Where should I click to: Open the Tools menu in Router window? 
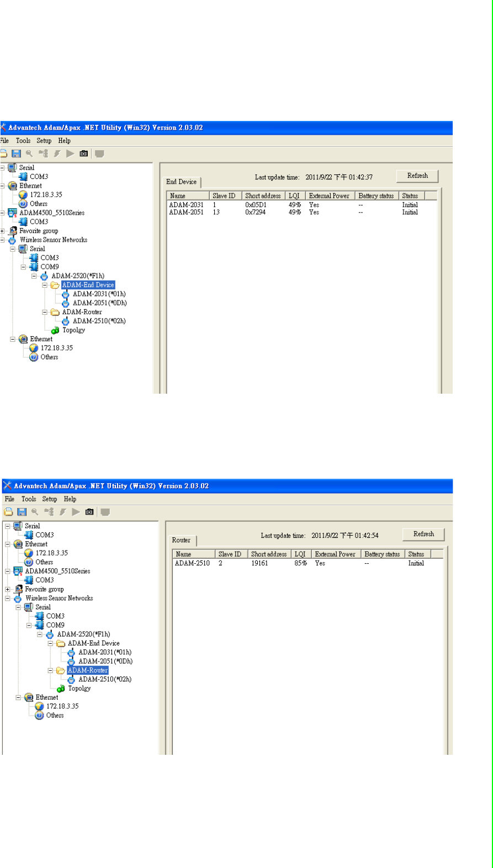29,499
